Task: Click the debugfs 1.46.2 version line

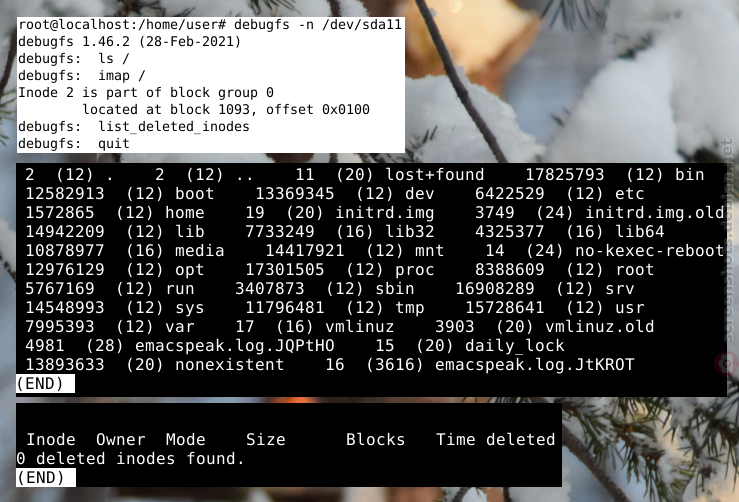Action: coord(130,41)
